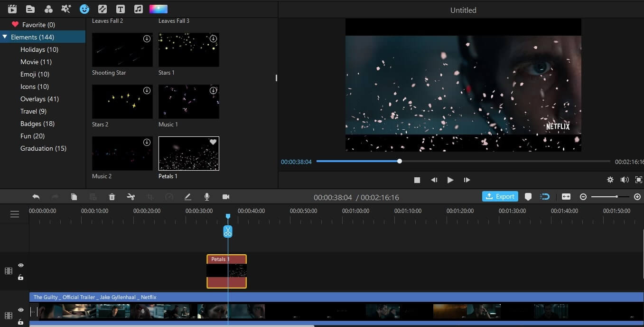The image size is (644, 327).
Task: Open Favorite (0) category
Action: pyautogui.click(x=38, y=25)
